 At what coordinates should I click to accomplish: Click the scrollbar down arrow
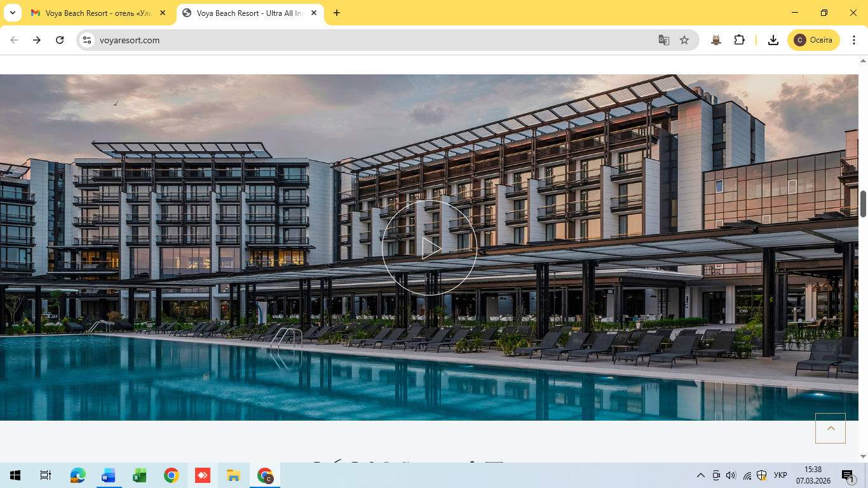coord(864,456)
